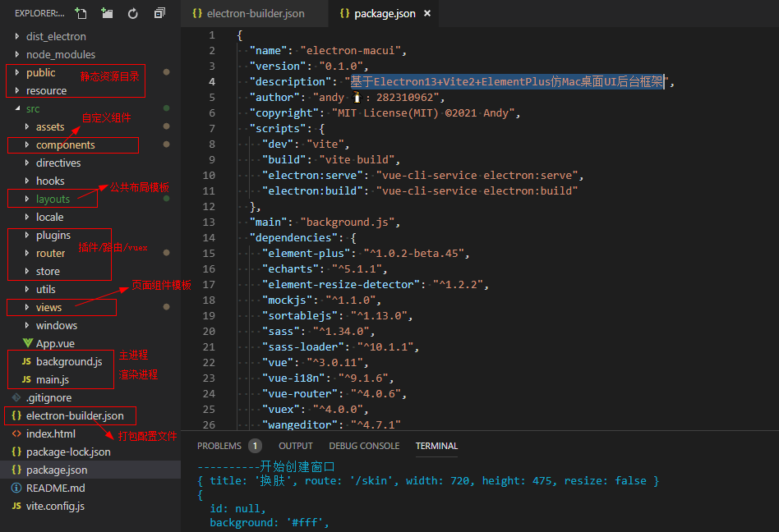This screenshot has width=779, height=532.
Task: Open the PROBLEMS panel tab
Action: click(x=219, y=446)
